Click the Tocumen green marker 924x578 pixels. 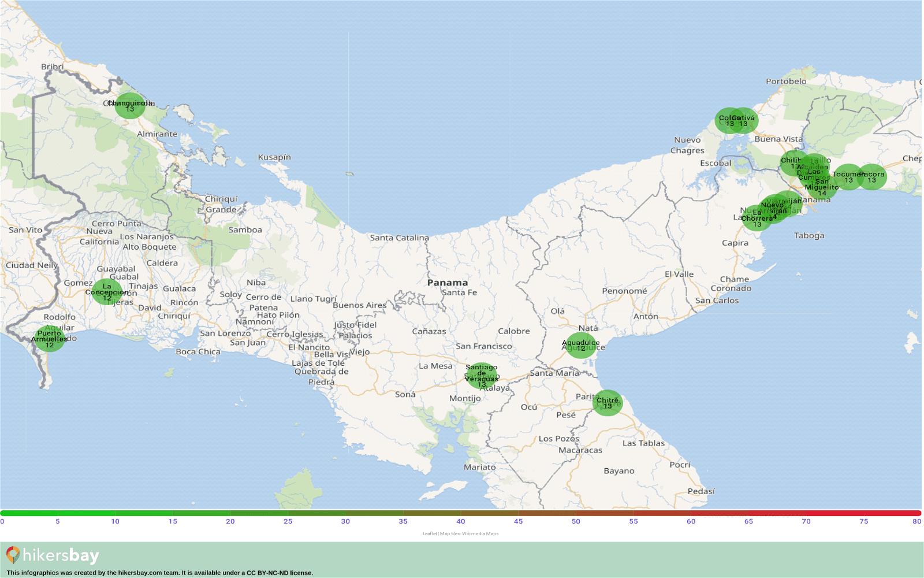848,177
